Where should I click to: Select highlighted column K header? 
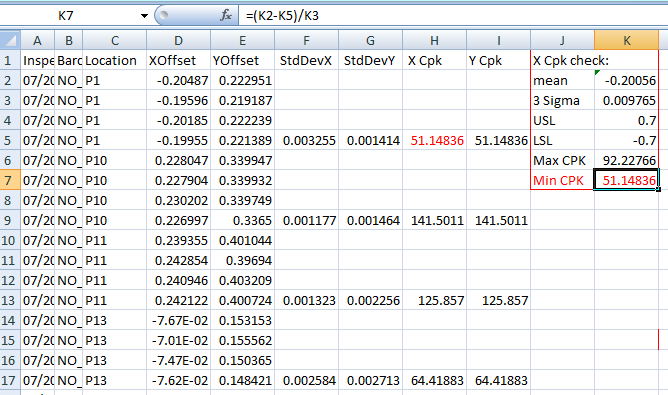click(x=627, y=40)
